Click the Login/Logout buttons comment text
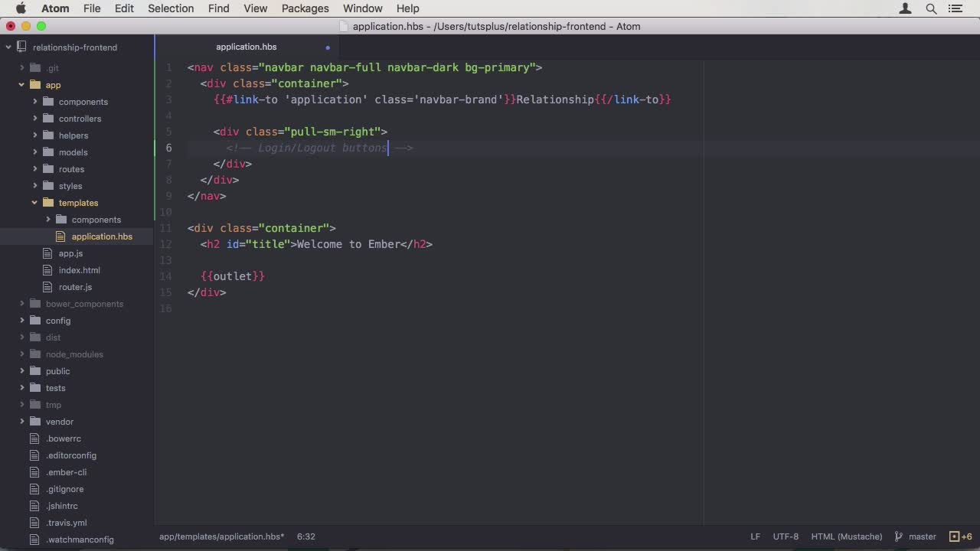Screen dimensions: 980x551 tap(322, 148)
